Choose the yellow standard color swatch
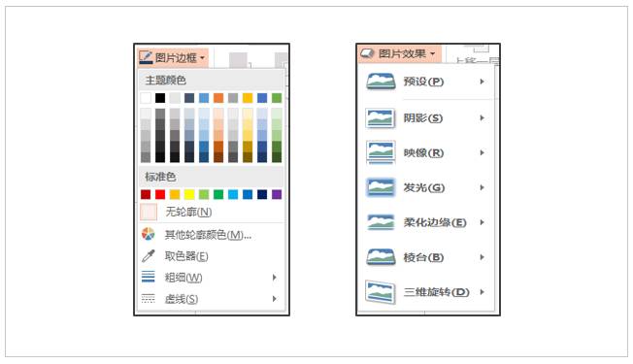Viewport: 633px width, 364px height. point(189,194)
